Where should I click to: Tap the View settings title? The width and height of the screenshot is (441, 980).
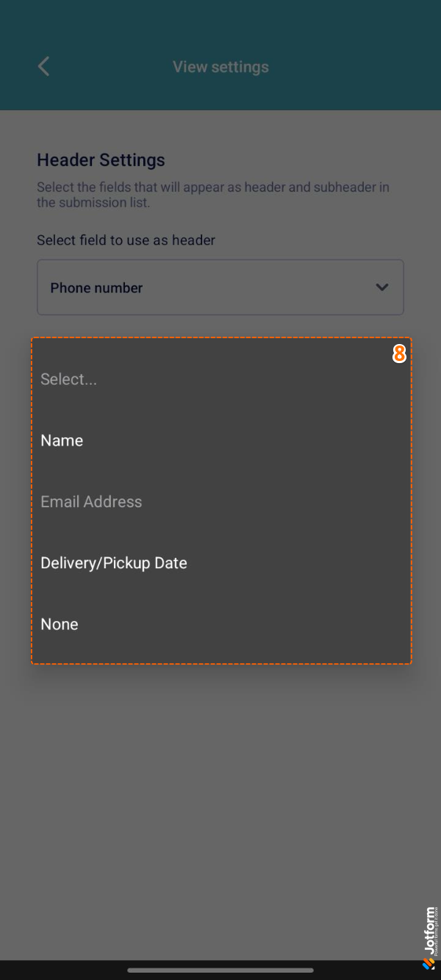click(220, 66)
